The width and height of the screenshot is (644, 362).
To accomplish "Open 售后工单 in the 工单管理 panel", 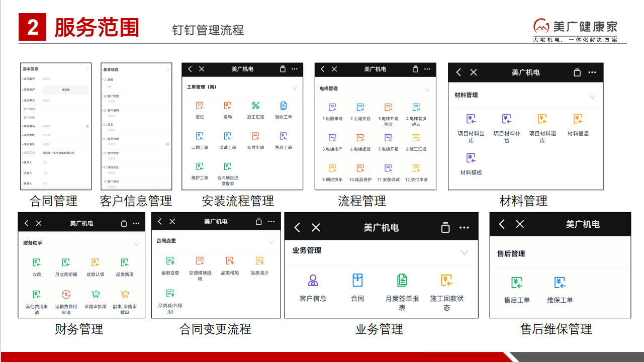I will 284,136.
